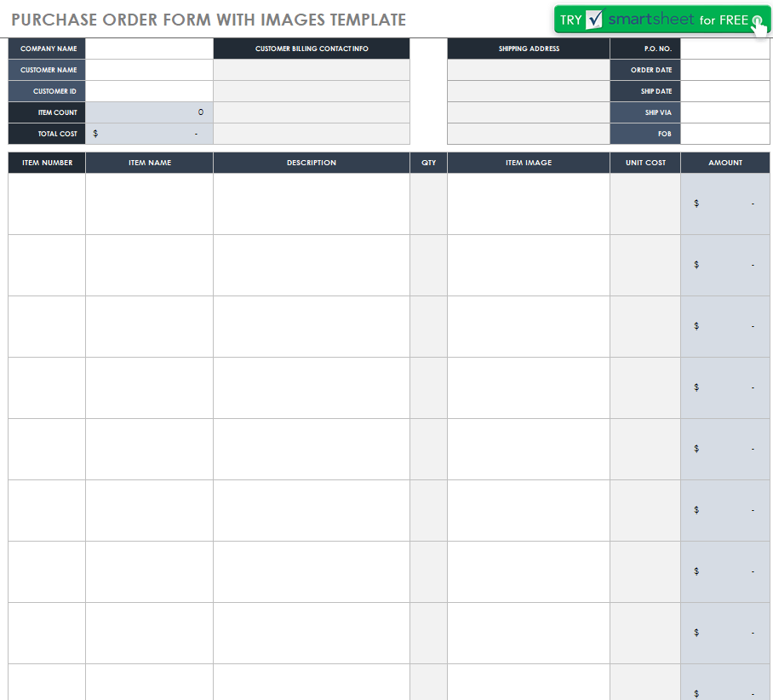Click the Unit Cost column header
The image size is (773, 700).
tap(645, 163)
